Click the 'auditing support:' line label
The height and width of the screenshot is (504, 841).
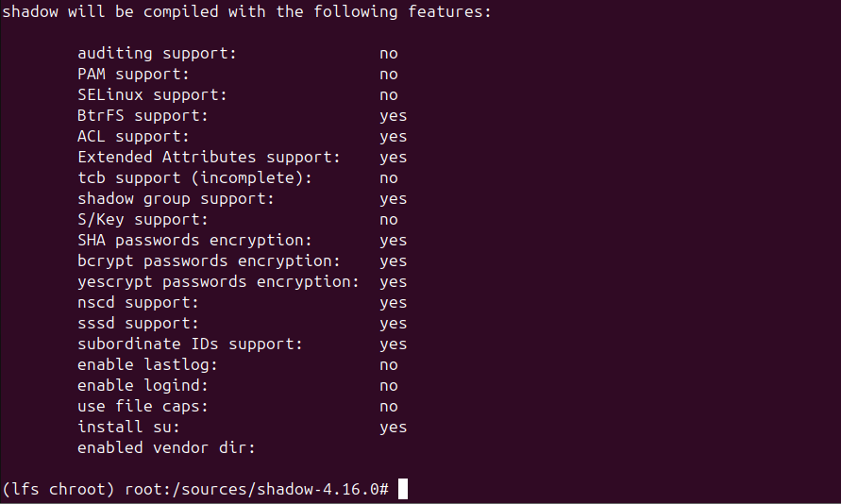(x=157, y=54)
